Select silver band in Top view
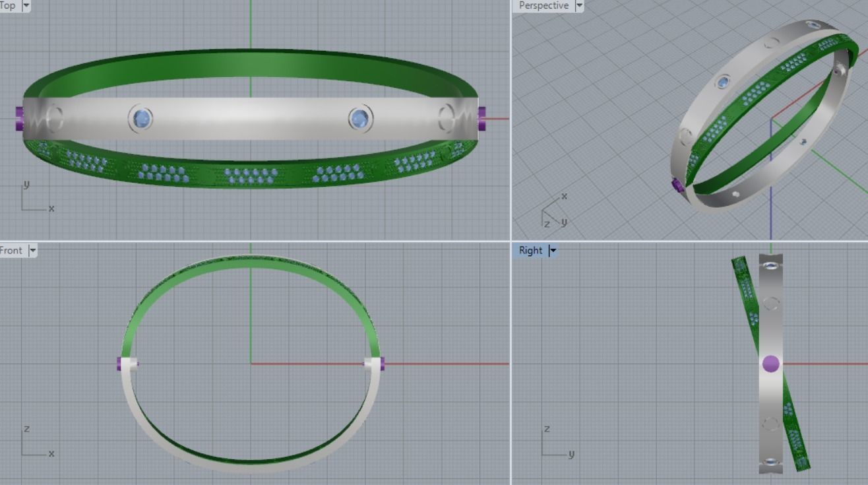This screenshot has width=868, height=485. click(x=251, y=119)
